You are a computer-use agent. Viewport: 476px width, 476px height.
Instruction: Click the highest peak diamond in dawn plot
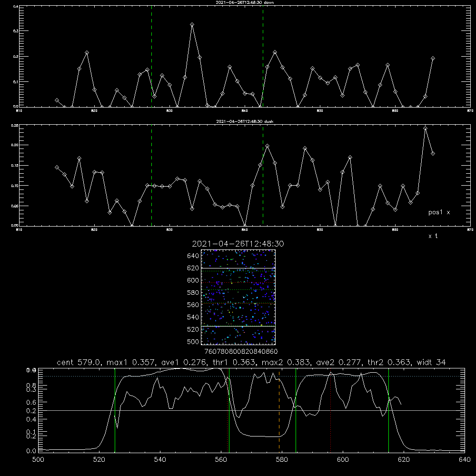pyautogui.click(x=192, y=24)
